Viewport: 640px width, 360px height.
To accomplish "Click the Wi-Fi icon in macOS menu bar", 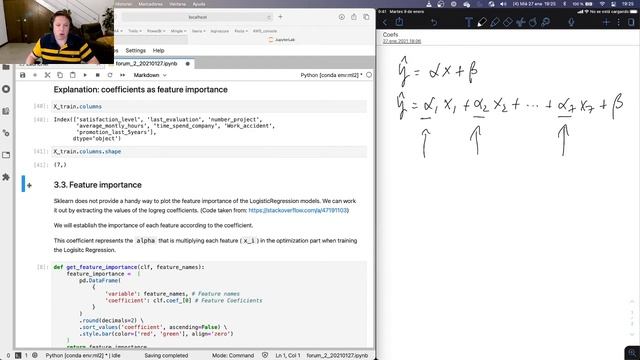I will click(602, 4).
